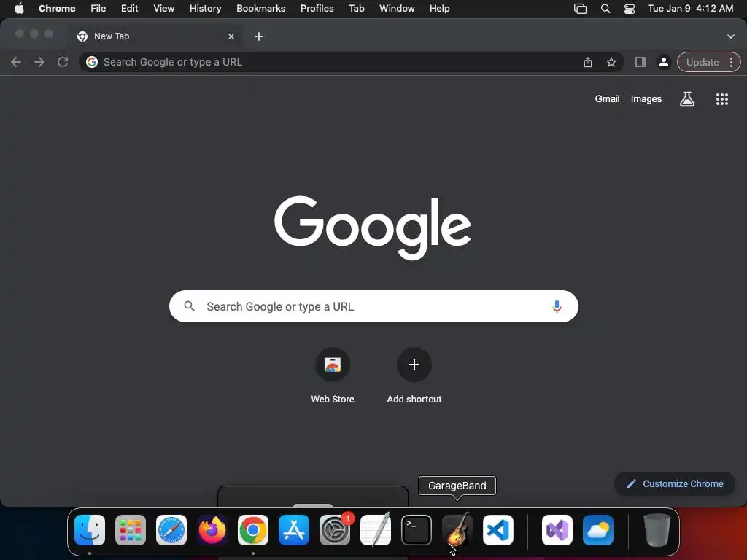
Task: Close the New Tab tab
Action: pyautogui.click(x=231, y=36)
